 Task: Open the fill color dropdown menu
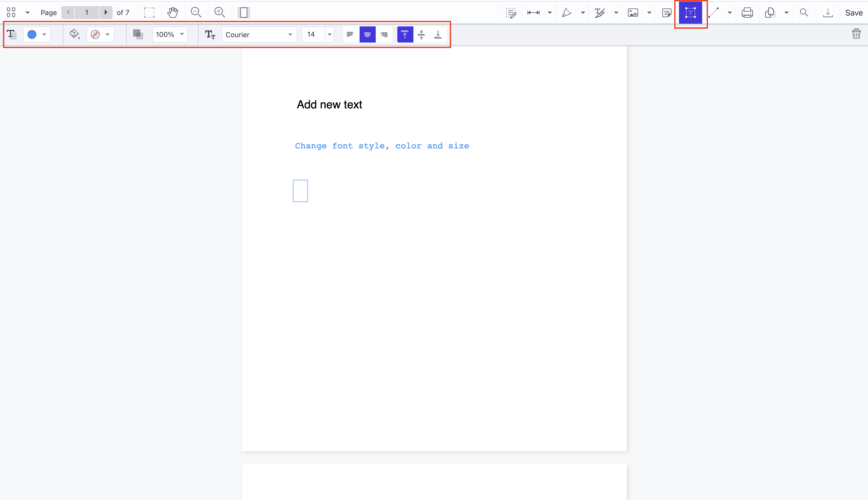107,34
